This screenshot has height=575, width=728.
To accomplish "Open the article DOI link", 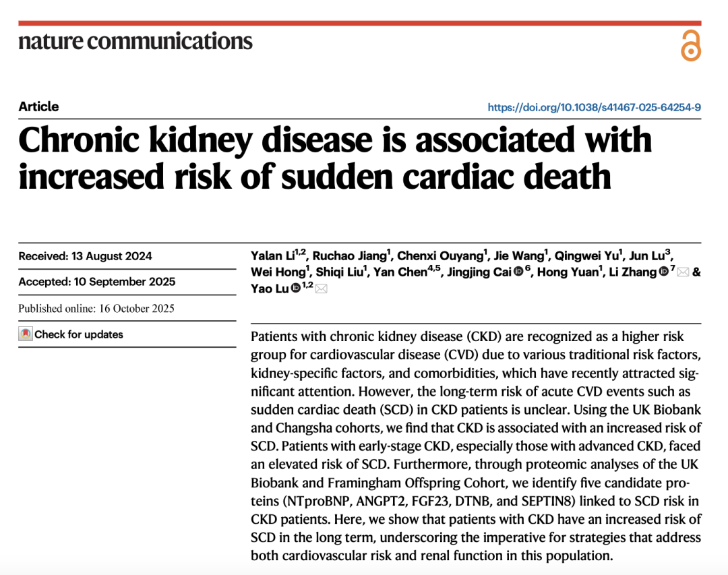I will click(x=594, y=107).
